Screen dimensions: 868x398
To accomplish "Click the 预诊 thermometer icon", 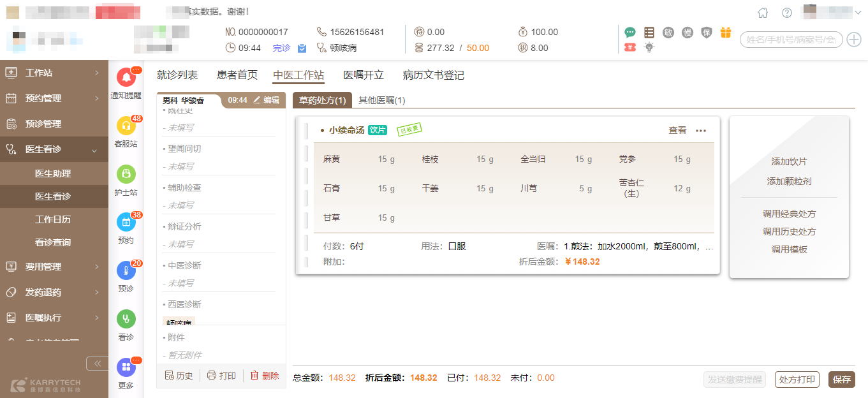I will (x=126, y=271).
